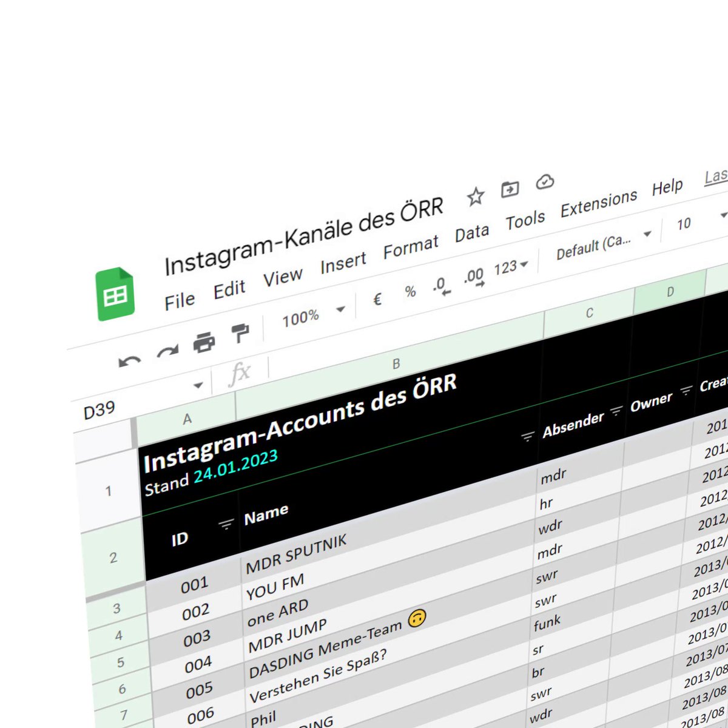Click the Absender cell 'hr'

[546, 503]
